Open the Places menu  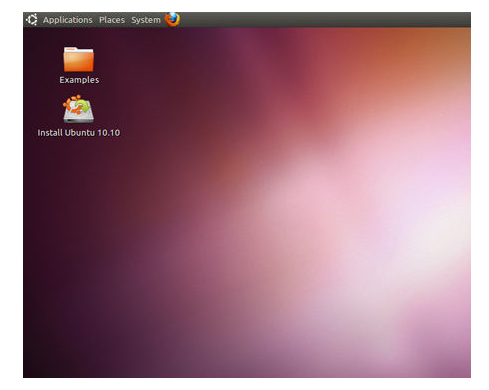[112, 20]
